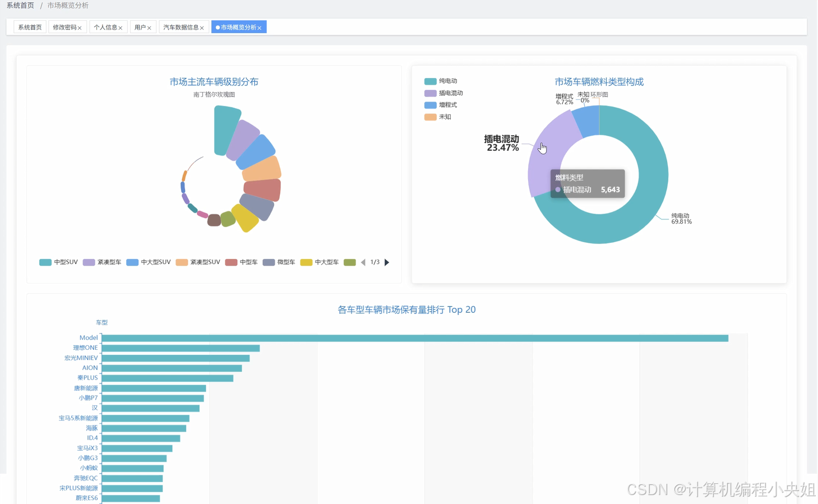Click the 市场主流车辆级别分布 chart title

(214, 82)
